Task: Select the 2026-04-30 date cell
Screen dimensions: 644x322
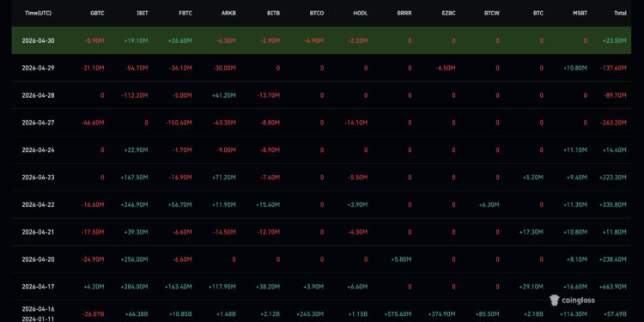Action: click(x=38, y=40)
